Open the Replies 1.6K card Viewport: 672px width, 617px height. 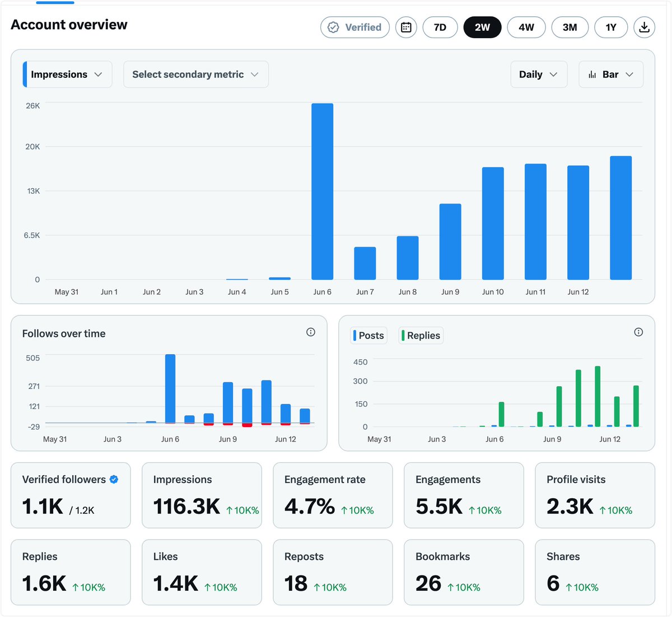[71, 572]
